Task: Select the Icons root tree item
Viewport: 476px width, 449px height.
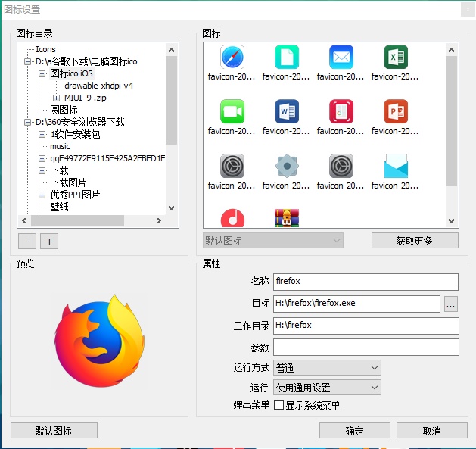Action: (45, 49)
